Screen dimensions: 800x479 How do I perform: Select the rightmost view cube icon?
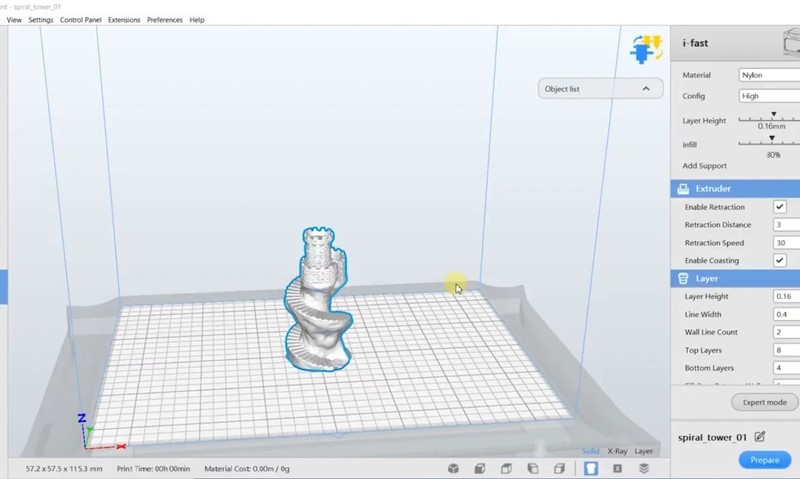click(x=559, y=468)
